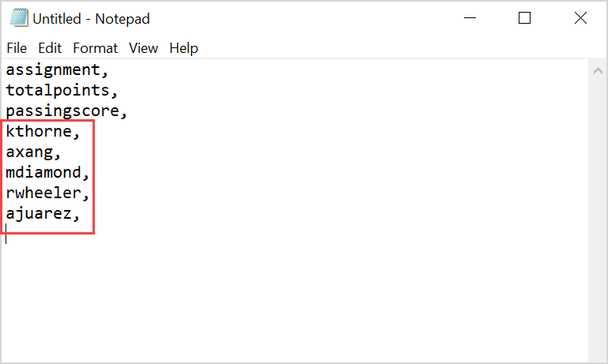This screenshot has height=364, width=608.
Task: Open the View menu
Action: (143, 48)
